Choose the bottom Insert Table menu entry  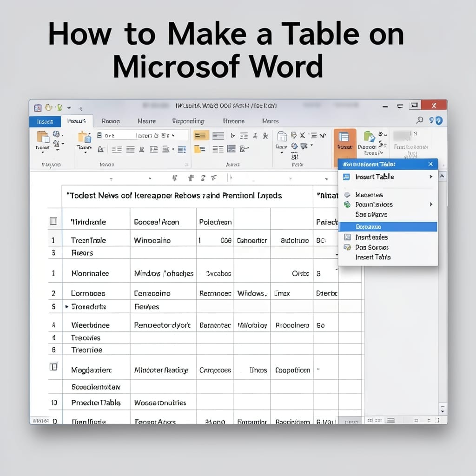(x=388, y=257)
